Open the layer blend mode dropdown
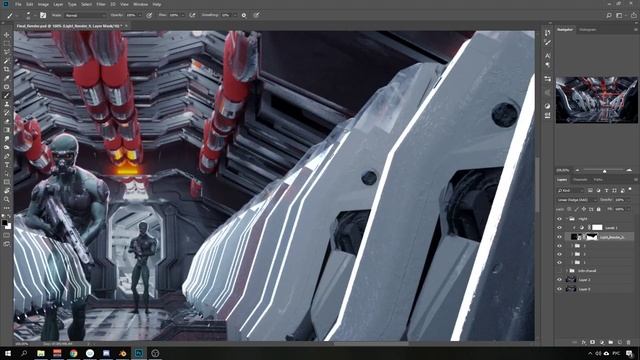Screen dimensions: 640x360 (x=577, y=200)
